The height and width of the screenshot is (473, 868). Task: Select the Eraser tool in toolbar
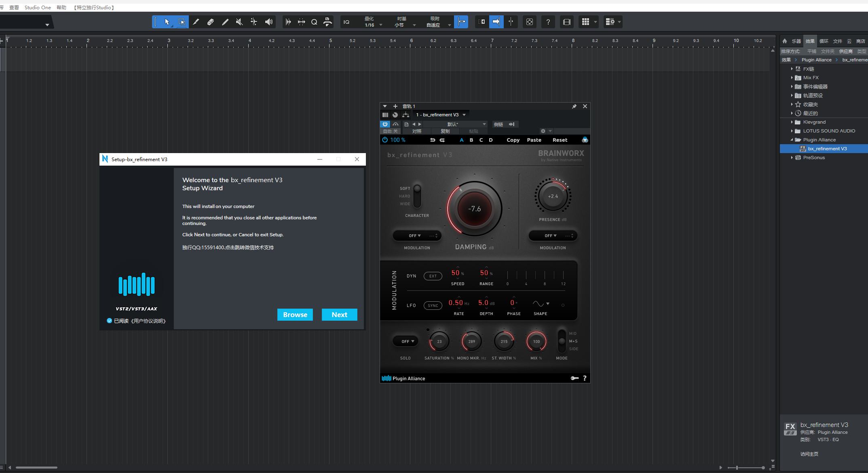(211, 22)
